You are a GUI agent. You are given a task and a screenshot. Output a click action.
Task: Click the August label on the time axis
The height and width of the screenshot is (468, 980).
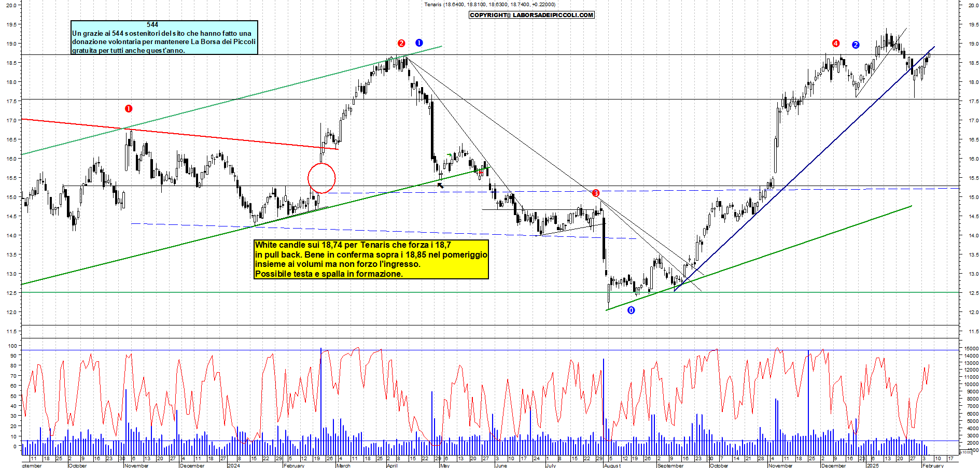612,465
